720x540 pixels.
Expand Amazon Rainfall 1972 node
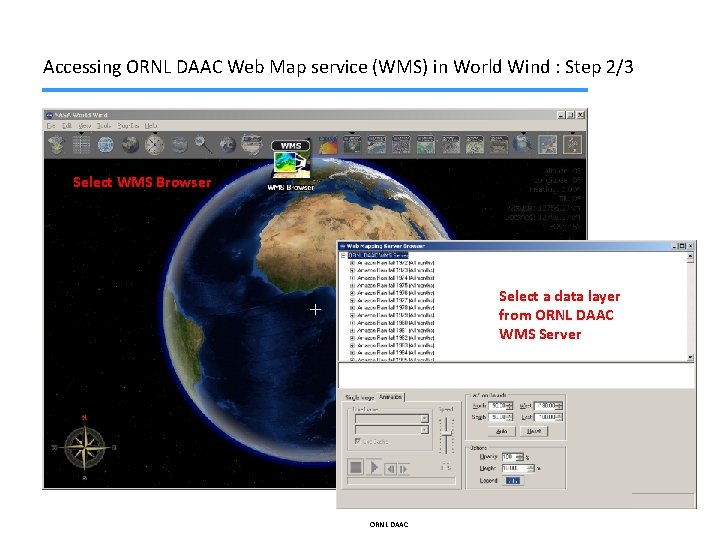click(x=352, y=263)
